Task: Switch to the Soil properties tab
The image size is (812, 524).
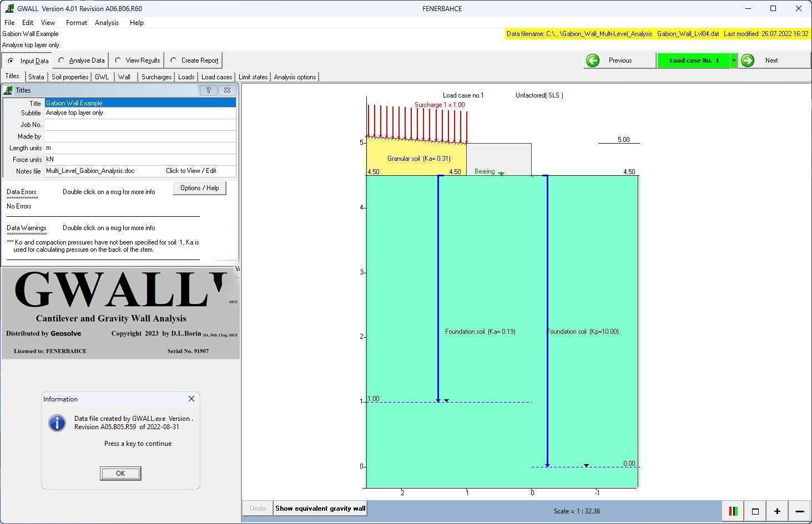Action: pyautogui.click(x=69, y=77)
